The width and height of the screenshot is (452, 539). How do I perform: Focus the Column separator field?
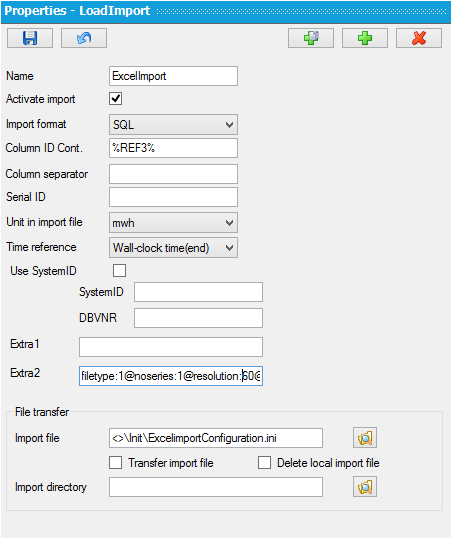point(173,174)
